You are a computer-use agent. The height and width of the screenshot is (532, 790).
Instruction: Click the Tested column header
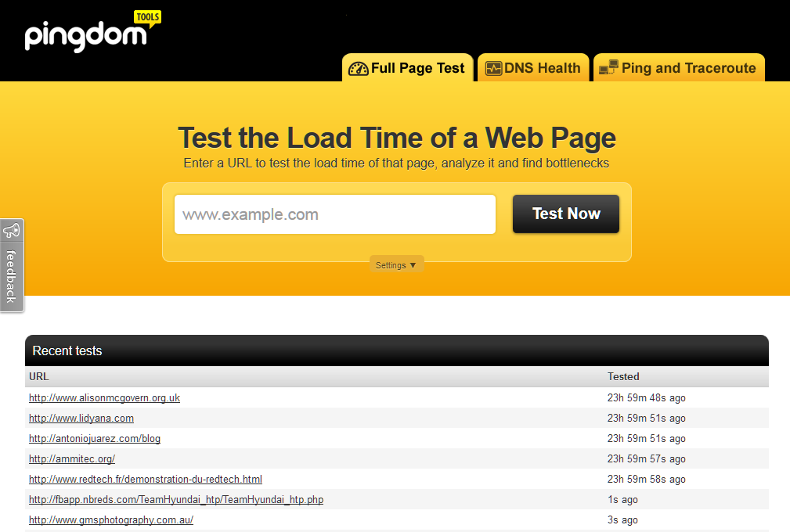click(x=623, y=376)
